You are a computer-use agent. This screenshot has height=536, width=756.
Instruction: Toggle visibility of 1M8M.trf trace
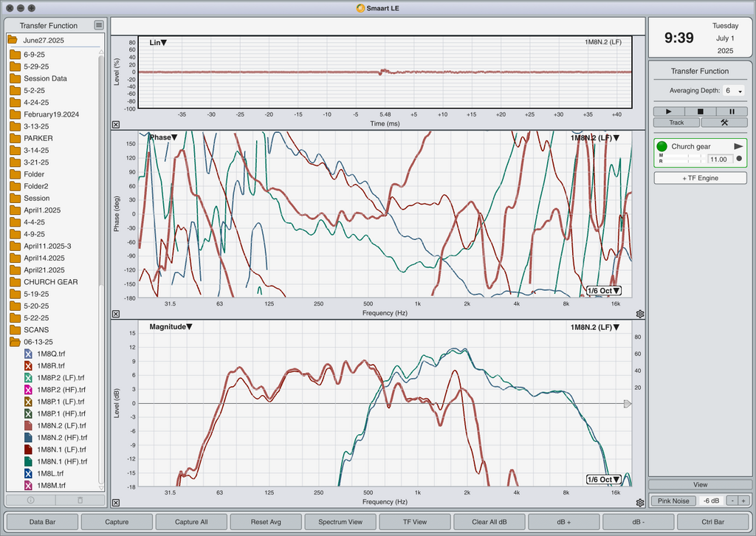pos(28,485)
